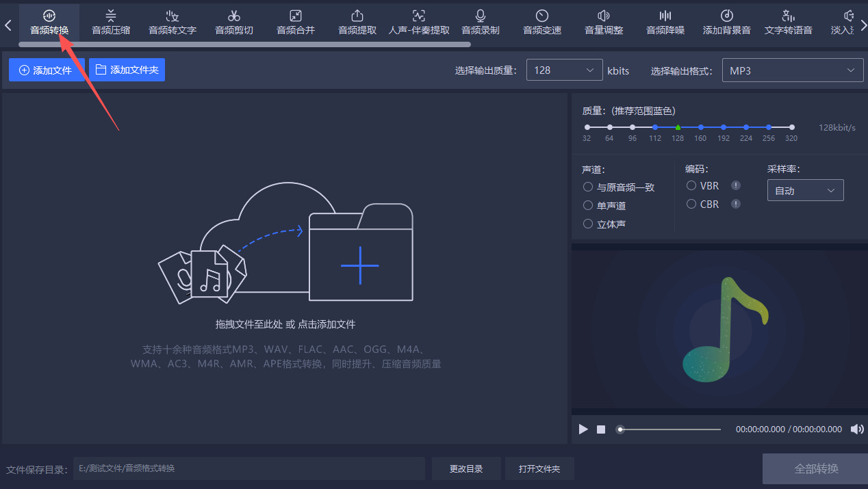Switch to the 音频转换 tab

coord(49,21)
